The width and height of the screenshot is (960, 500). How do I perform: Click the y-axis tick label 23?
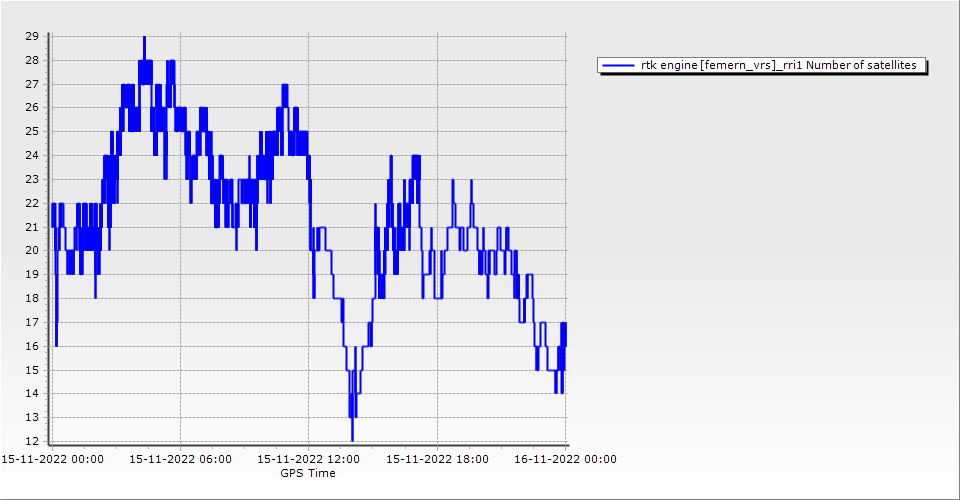[32, 179]
